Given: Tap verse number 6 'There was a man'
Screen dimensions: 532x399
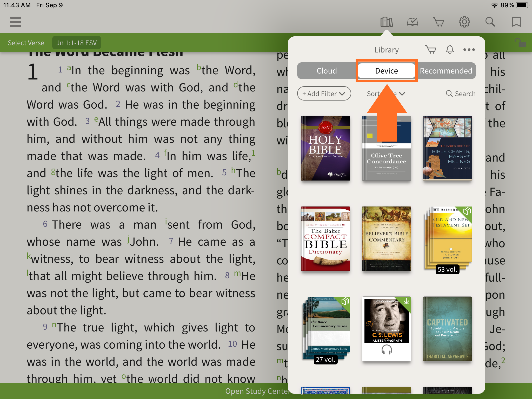Looking at the screenshot, I should coord(45,224).
